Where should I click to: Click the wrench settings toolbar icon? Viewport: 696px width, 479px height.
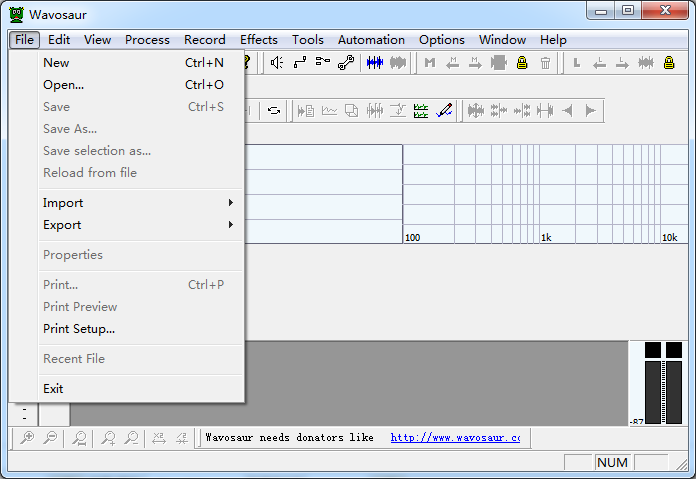[x=346, y=63]
